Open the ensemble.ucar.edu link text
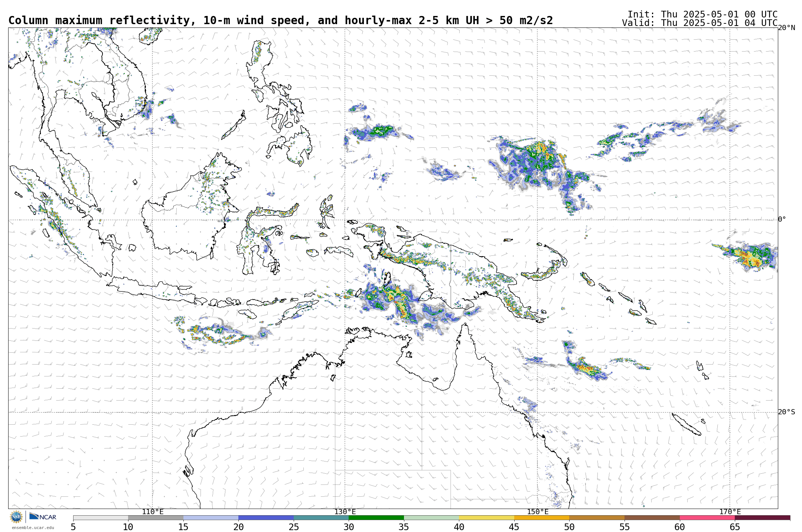The height and width of the screenshot is (532, 802). 33,528
